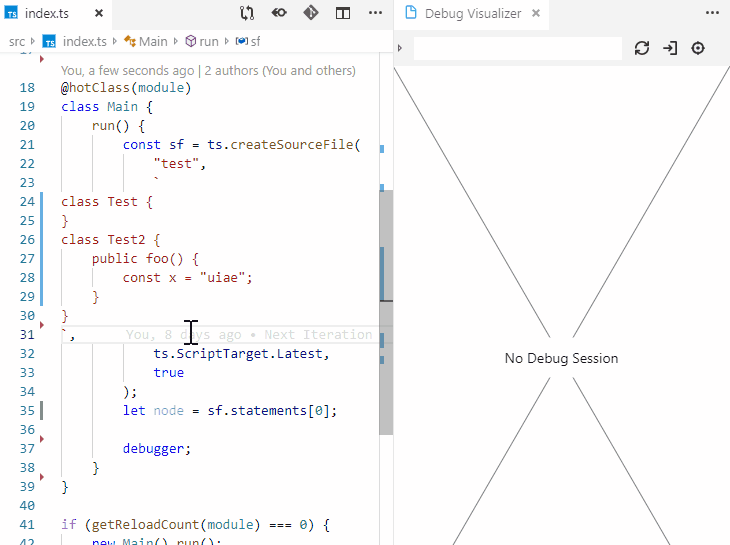
Task: Click the compare changes icon
Action: click(247, 13)
